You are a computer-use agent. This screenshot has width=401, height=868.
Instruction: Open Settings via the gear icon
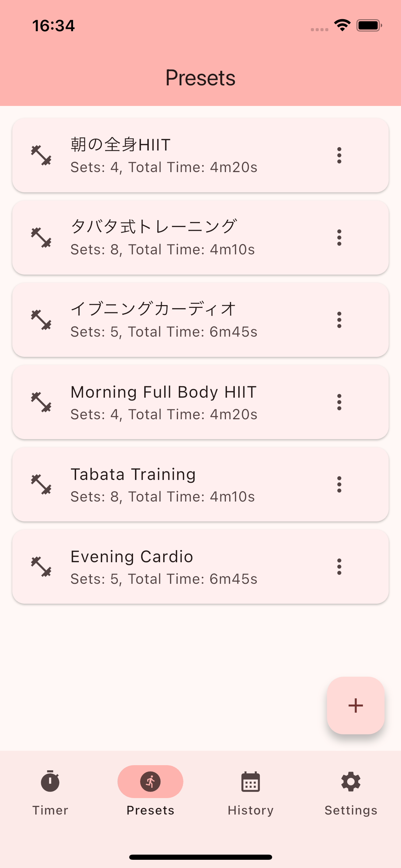[x=351, y=782]
